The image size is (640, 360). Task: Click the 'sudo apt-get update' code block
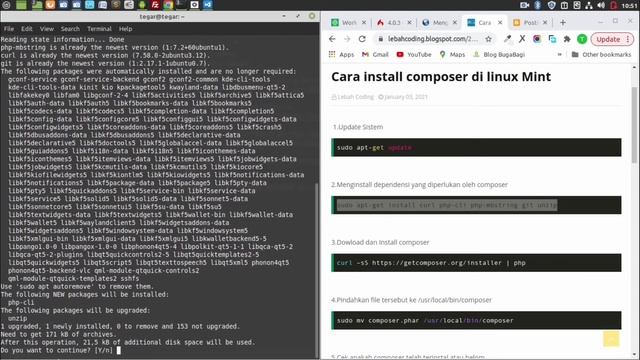pyautogui.click(x=476, y=147)
